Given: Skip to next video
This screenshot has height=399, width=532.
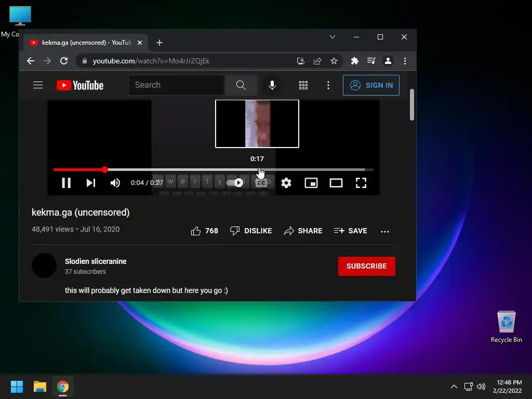Looking at the screenshot, I should (90, 183).
